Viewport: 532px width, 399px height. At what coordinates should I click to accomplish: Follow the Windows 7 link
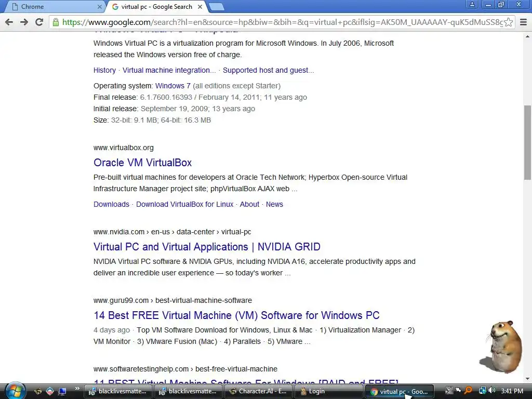tap(172, 86)
